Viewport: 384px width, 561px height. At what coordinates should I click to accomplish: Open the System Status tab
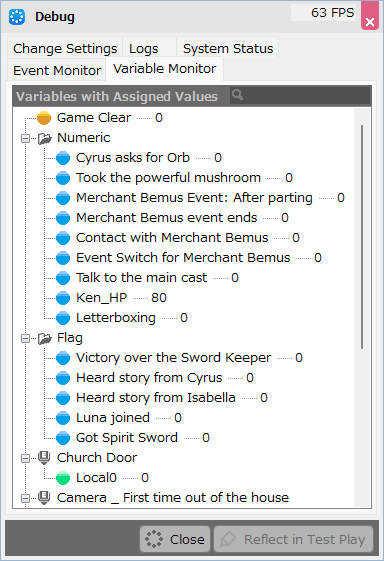click(228, 48)
